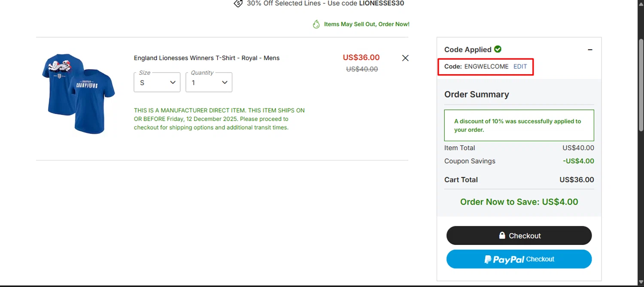Click the green checkmark next to Code Applied
The height and width of the screenshot is (287, 644).
tap(498, 49)
